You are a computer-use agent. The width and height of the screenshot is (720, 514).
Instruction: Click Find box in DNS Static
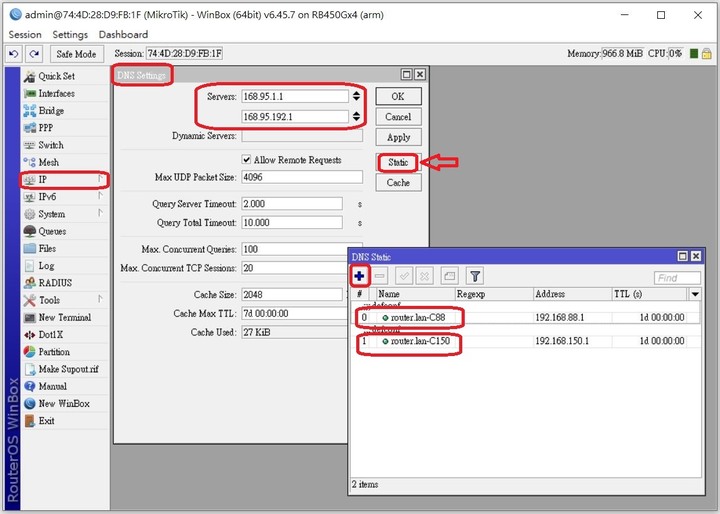[677, 278]
